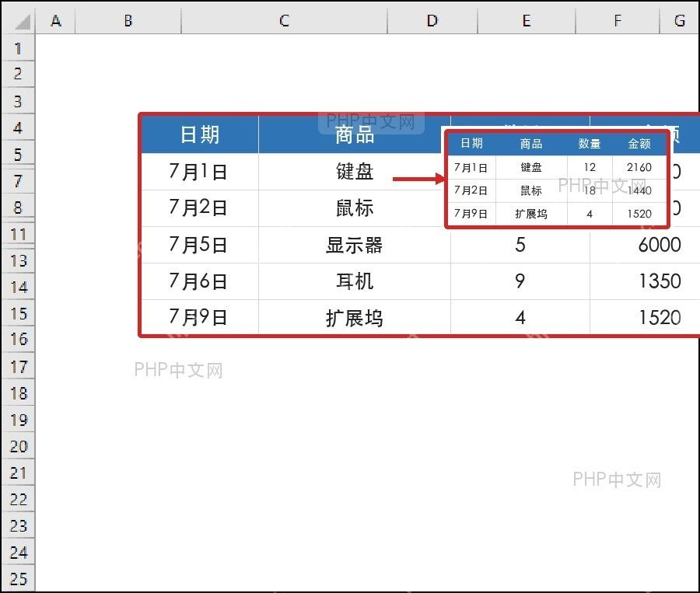
Task: Select row 17 header
Action: [19, 366]
